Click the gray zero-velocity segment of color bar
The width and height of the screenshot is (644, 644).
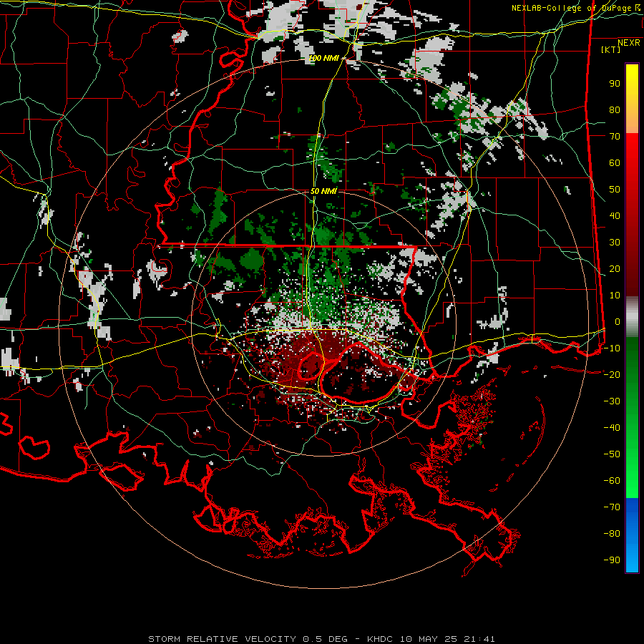[x=632, y=317]
